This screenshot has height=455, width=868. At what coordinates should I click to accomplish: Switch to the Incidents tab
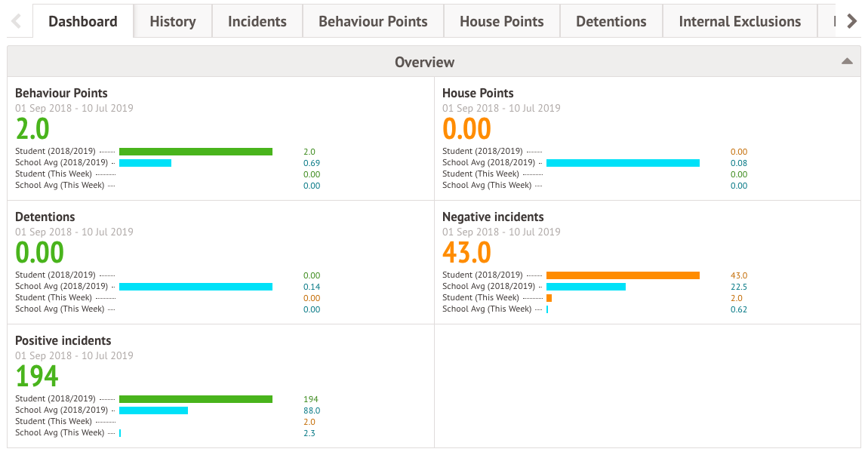coord(257,20)
